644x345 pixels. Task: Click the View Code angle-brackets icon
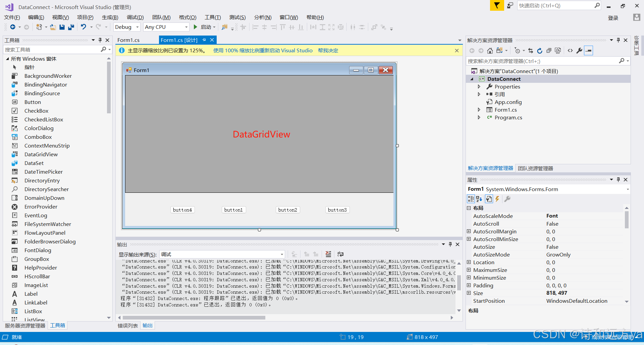(570, 51)
